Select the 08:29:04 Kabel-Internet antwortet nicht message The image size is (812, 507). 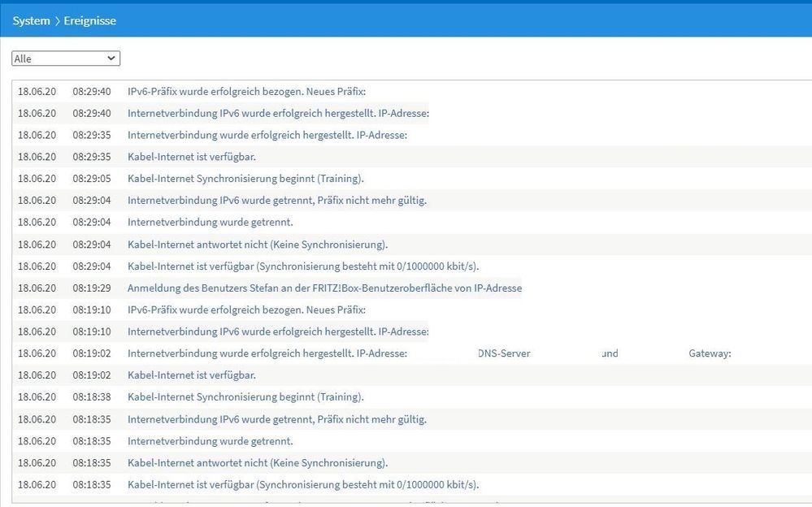click(258, 245)
